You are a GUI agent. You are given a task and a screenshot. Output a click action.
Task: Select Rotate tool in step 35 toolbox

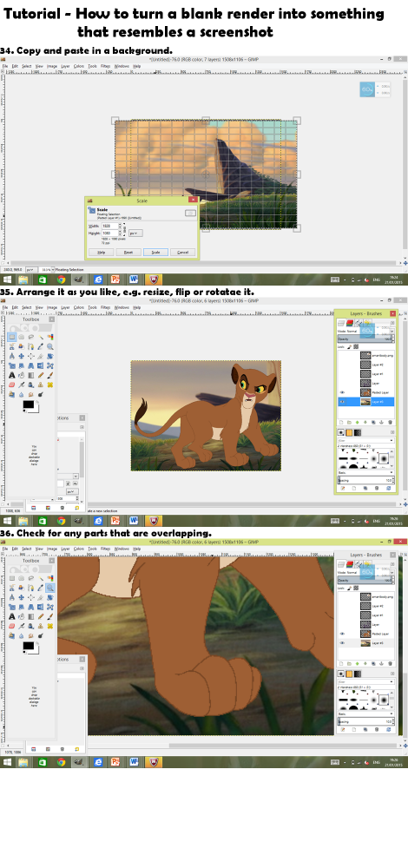(x=49, y=356)
